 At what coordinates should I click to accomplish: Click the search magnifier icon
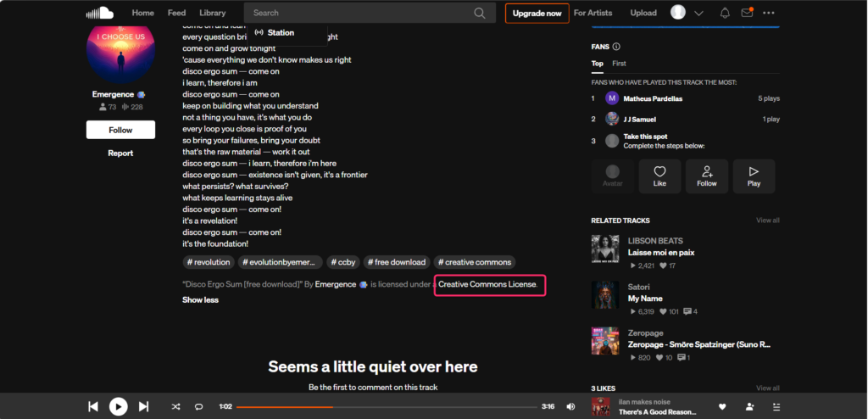pos(480,13)
